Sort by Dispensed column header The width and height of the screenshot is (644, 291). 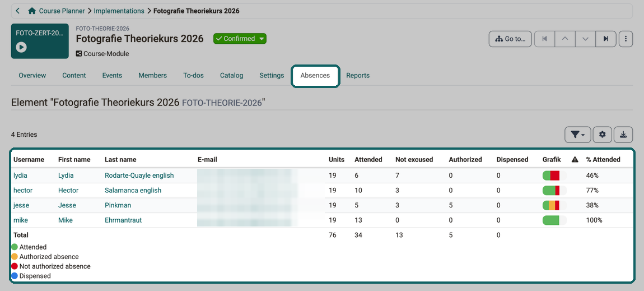tap(512, 159)
